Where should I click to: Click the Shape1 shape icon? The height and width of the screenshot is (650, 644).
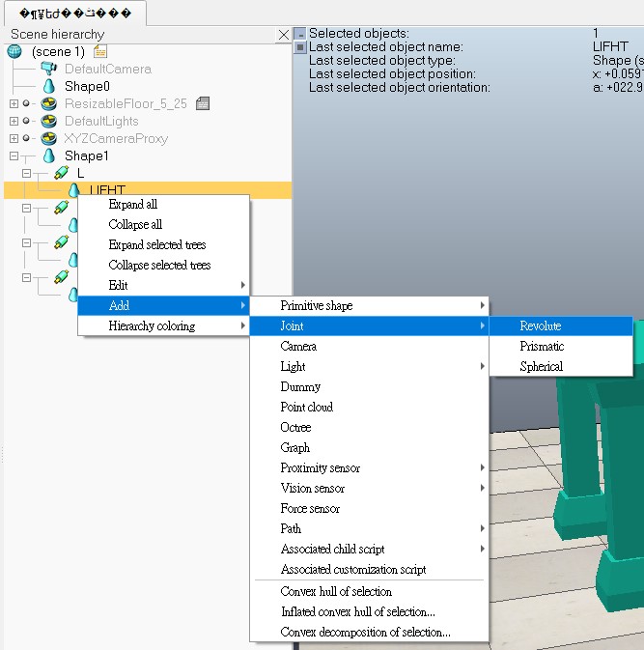49,155
